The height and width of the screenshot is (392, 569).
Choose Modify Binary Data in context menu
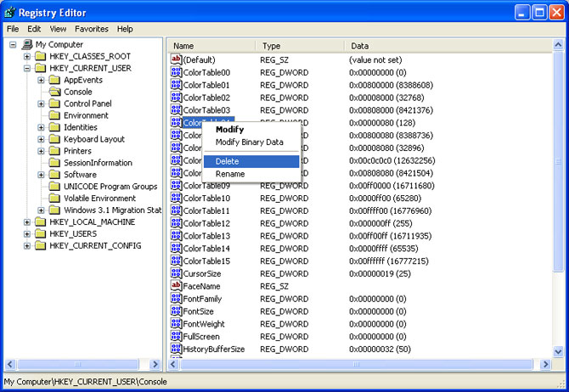[x=249, y=143]
